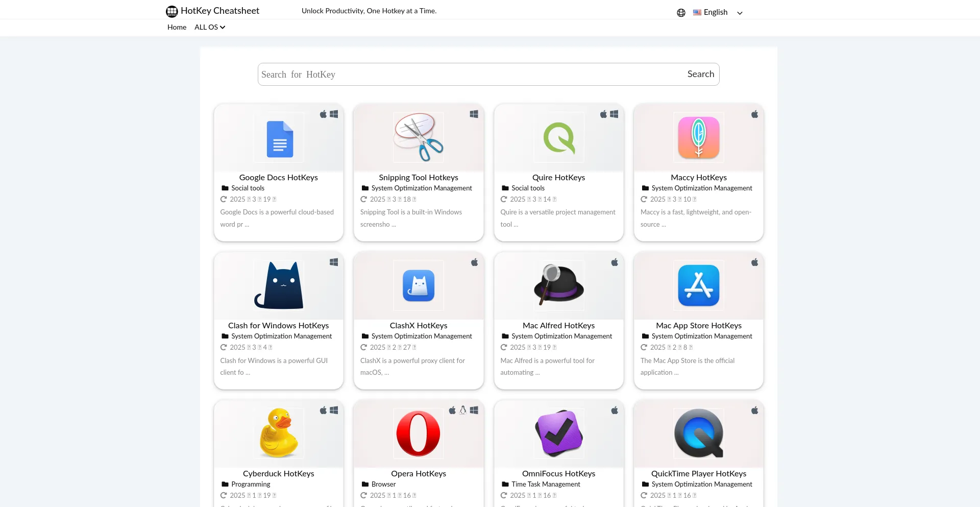Screen dimensions: 980x507
Task: Click the Mac App Store icon
Action: [698, 285]
